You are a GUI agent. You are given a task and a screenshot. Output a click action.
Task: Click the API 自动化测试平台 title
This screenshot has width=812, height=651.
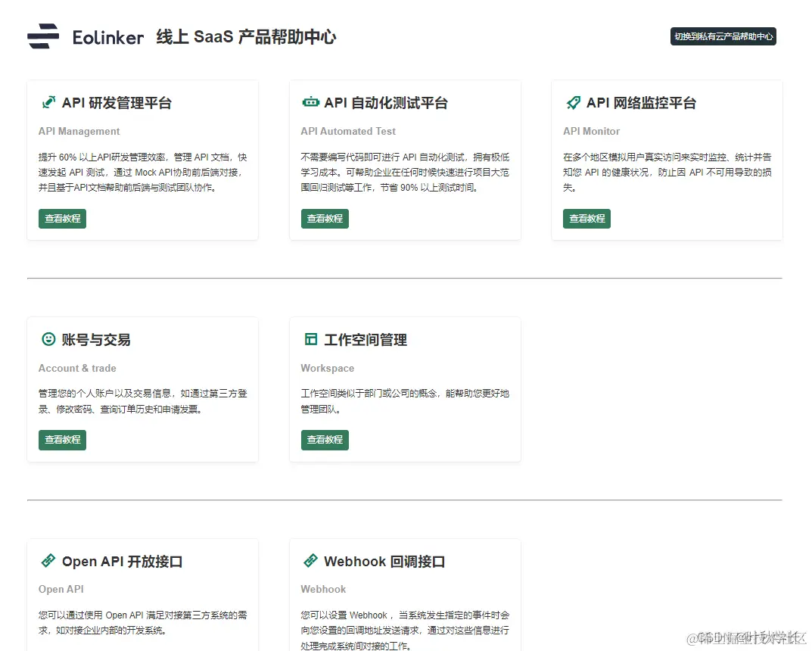(386, 102)
